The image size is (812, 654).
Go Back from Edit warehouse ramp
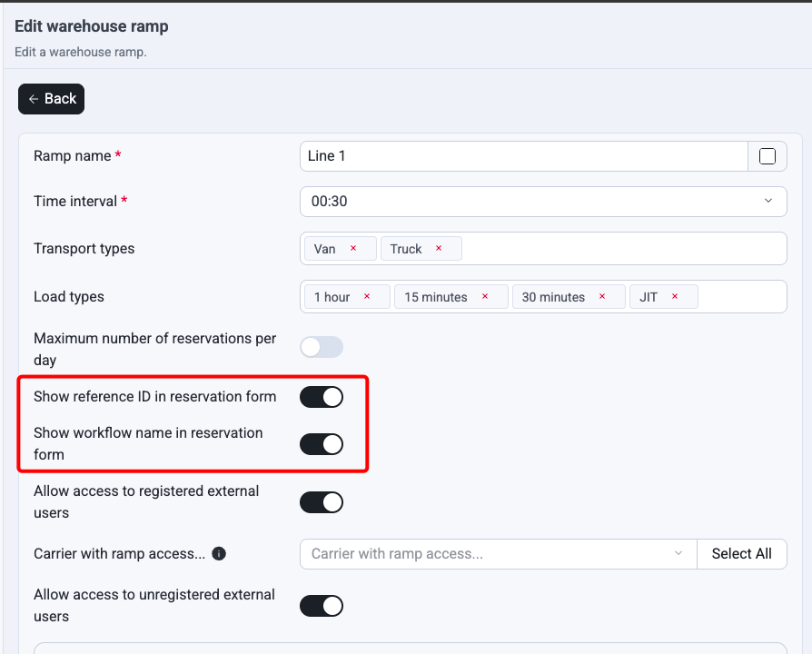click(x=51, y=99)
